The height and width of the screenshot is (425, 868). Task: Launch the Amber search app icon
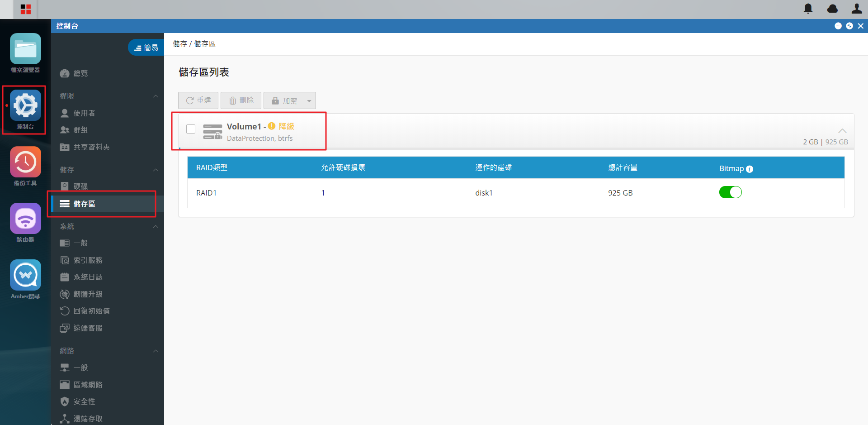tap(25, 275)
